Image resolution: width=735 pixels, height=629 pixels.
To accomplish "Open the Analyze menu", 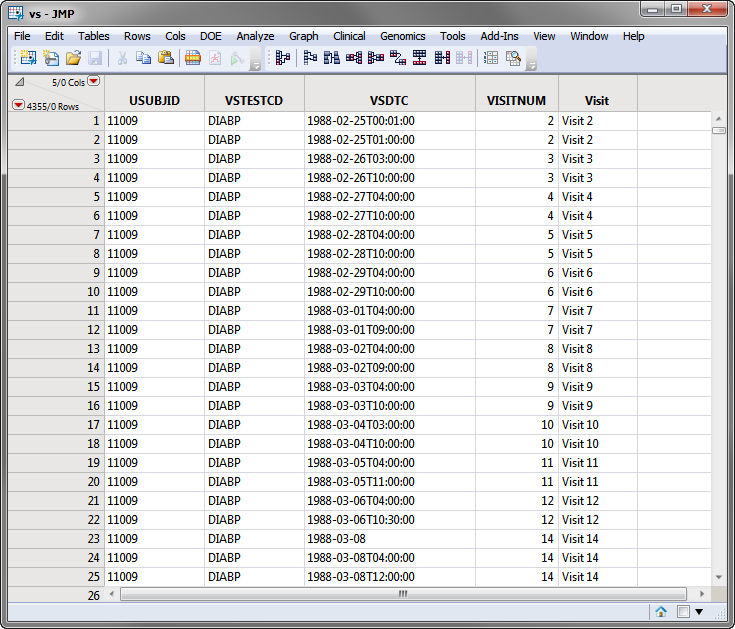I will (255, 36).
